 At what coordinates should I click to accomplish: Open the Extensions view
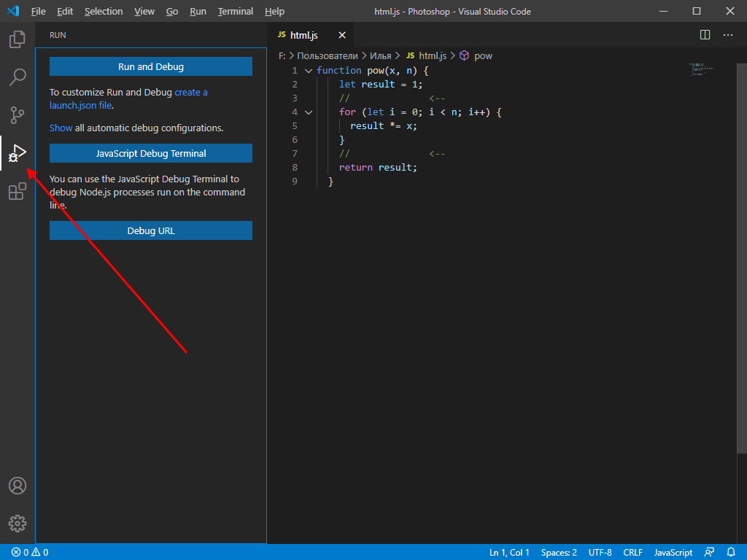pyautogui.click(x=16, y=191)
